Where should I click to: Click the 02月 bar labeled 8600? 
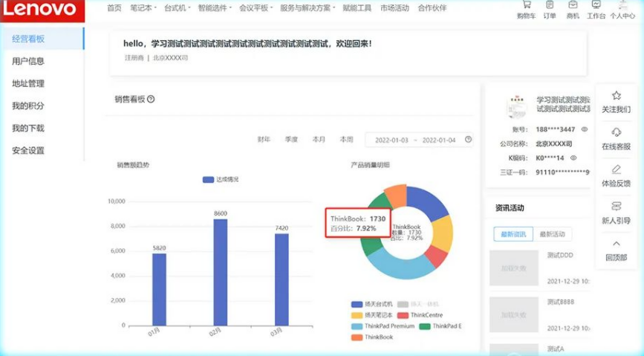(x=221, y=272)
